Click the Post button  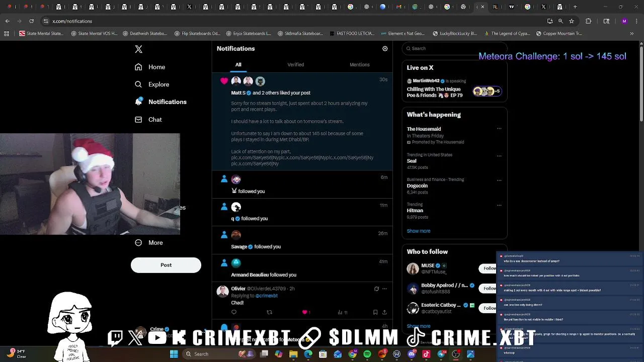pos(166,265)
